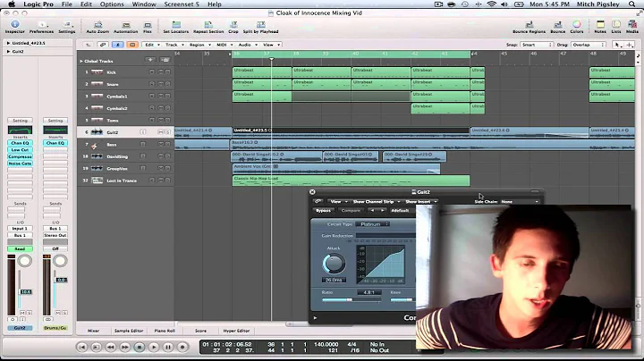Click the Pause button in transport
Viewport: 644px width, 361px height.
168,347
